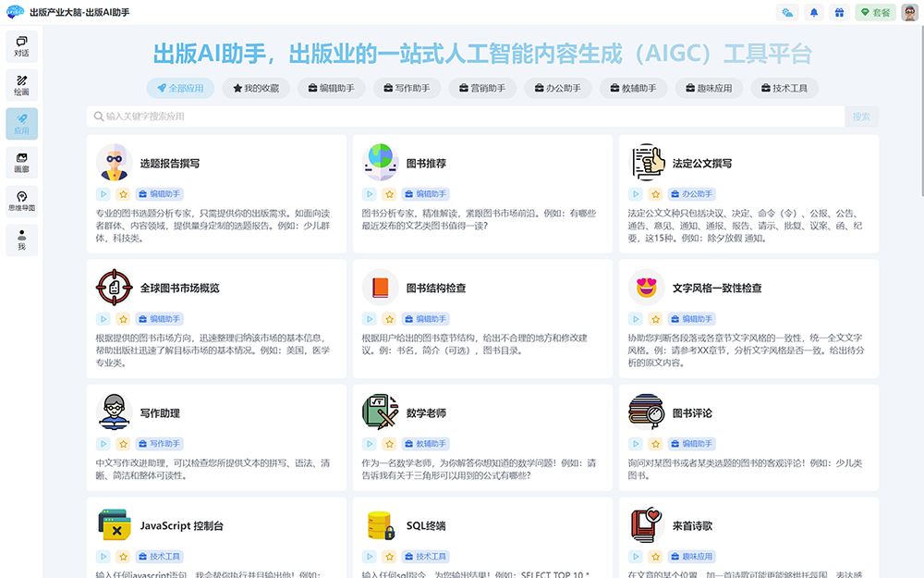Click the 搜索 search button
Viewport: 924px width, 578px height.
tap(861, 117)
